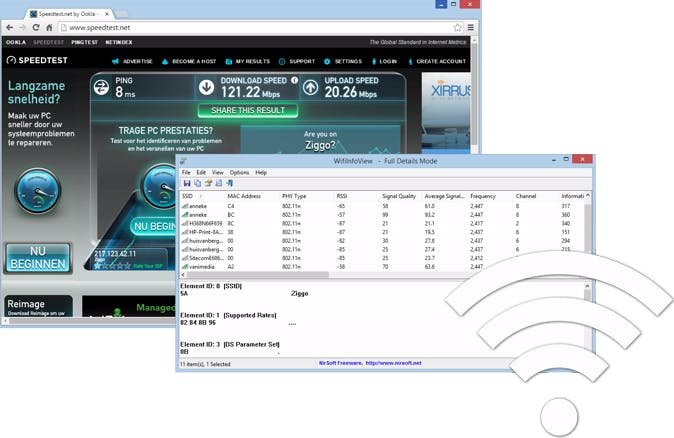Sort by the Signal Quality column header
Viewport: 674px width, 438px height.
pos(400,196)
